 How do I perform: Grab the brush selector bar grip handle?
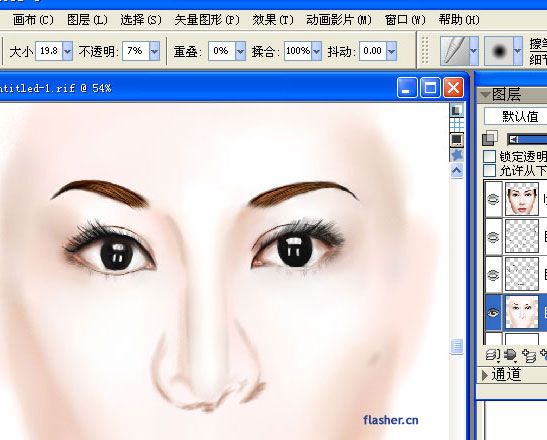coord(425,51)
